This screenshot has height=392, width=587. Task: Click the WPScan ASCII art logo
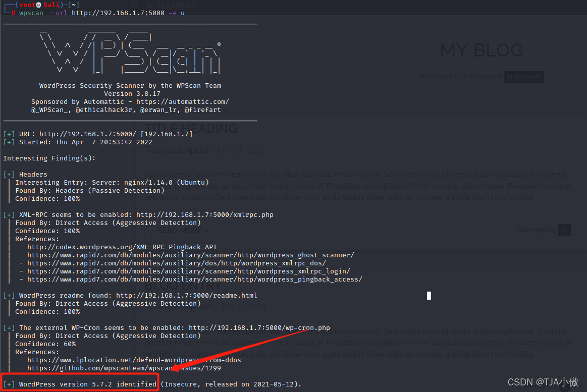coord(130,52)
